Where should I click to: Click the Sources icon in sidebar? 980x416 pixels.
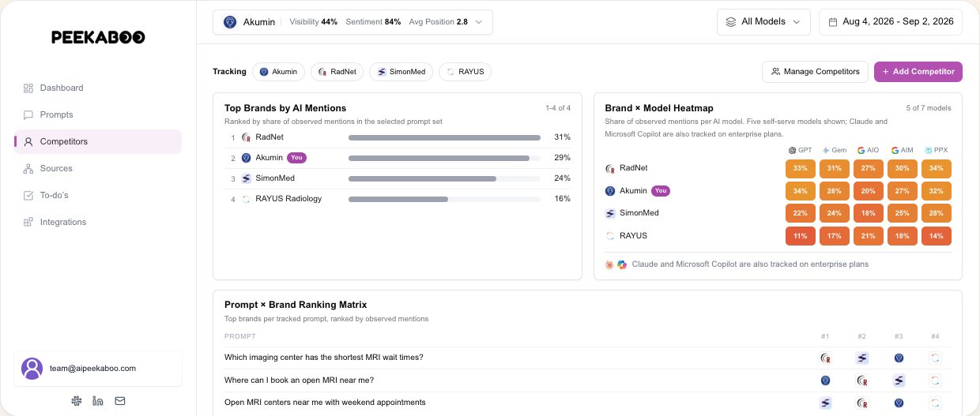(28, 168)
